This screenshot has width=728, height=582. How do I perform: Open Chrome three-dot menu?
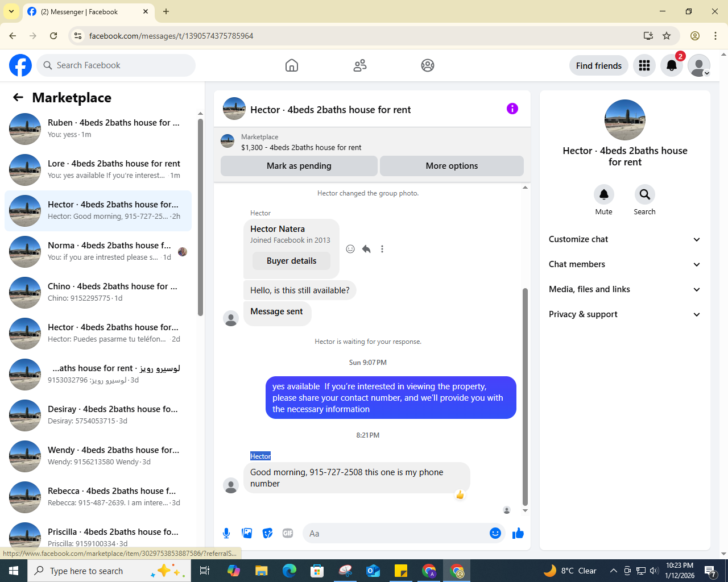click(715, 36)
